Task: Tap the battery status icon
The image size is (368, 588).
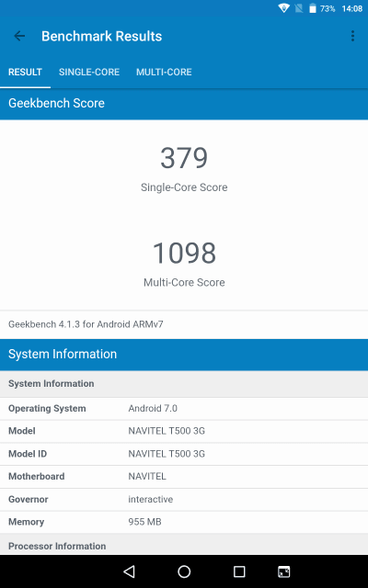Action: (313, 8)
